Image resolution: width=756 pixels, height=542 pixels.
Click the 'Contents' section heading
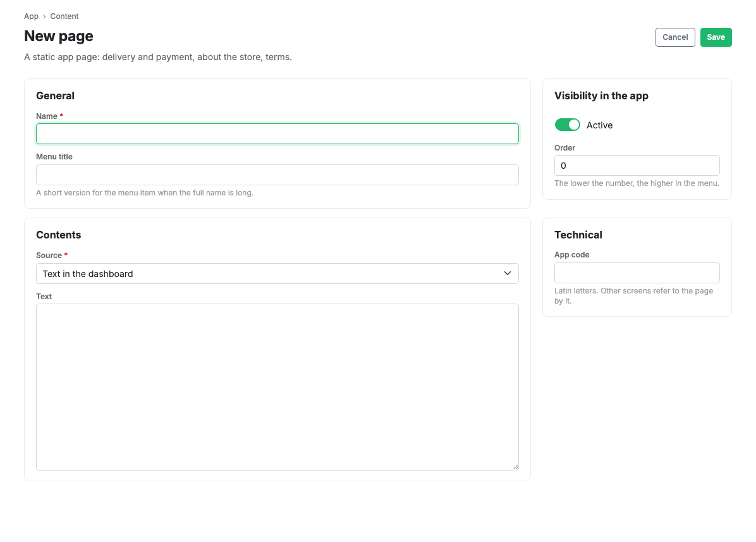[x=59, y=235]
